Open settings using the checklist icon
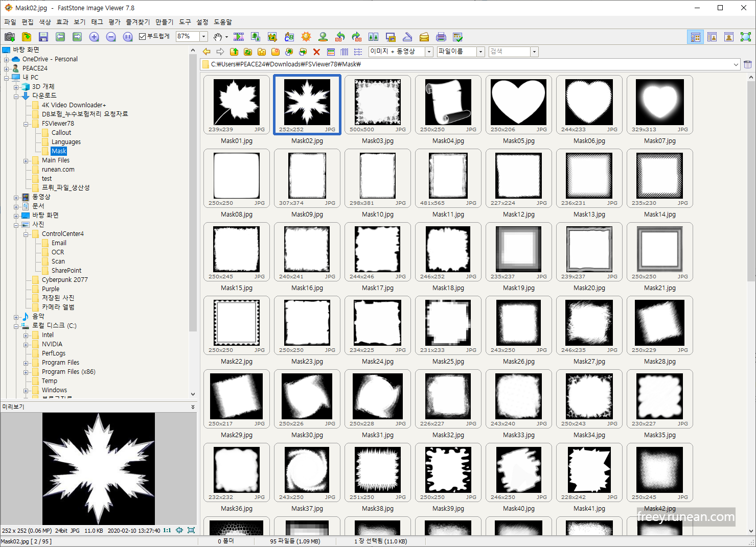Viewport: 756px width, 547px height. (x=458, y=37)
